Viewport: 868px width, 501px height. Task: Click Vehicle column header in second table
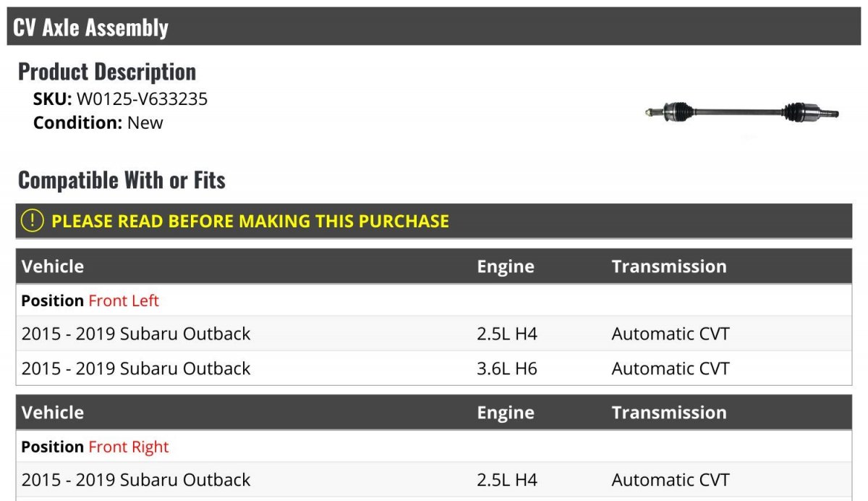[x=53, y=413]
